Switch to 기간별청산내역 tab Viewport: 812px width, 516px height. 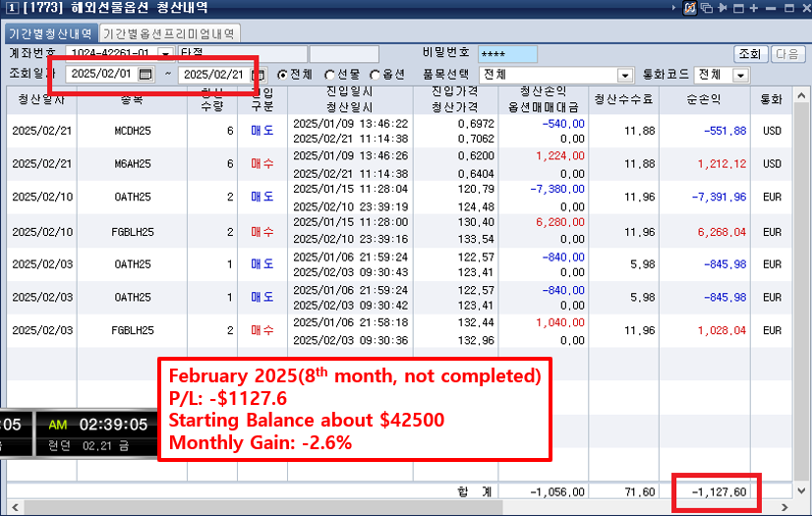49,33
